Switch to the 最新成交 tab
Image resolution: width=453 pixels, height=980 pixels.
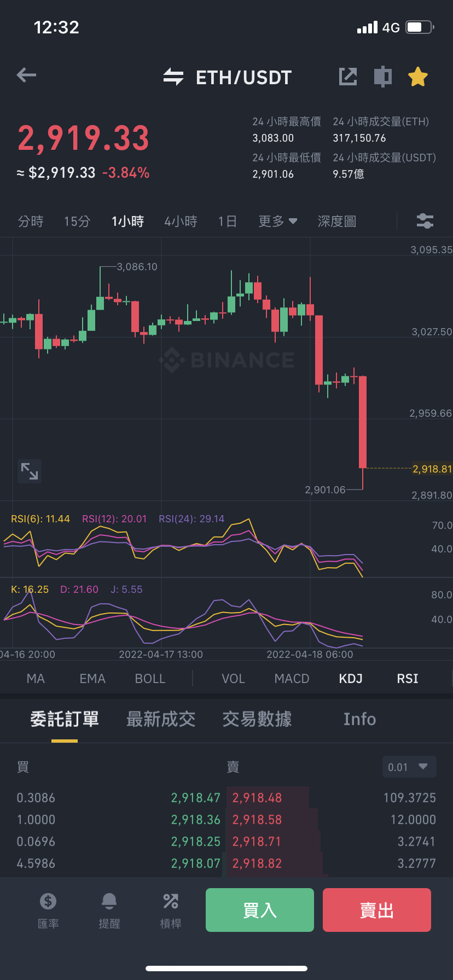[x=161, y=719]
